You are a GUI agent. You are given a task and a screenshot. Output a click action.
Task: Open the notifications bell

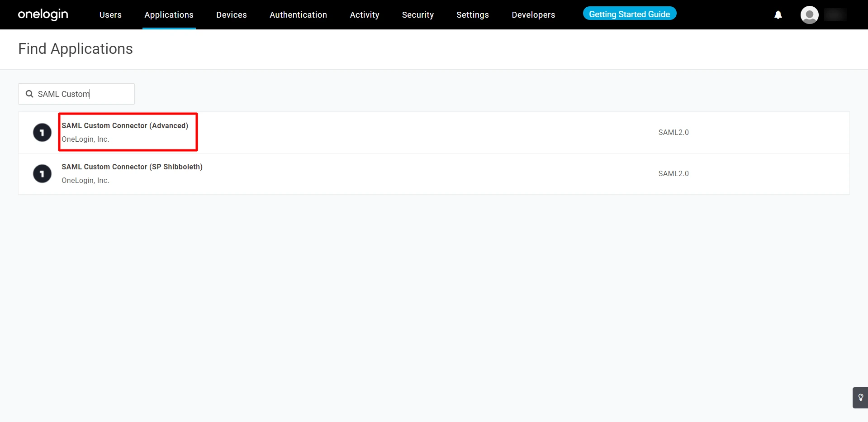(778, 15)
